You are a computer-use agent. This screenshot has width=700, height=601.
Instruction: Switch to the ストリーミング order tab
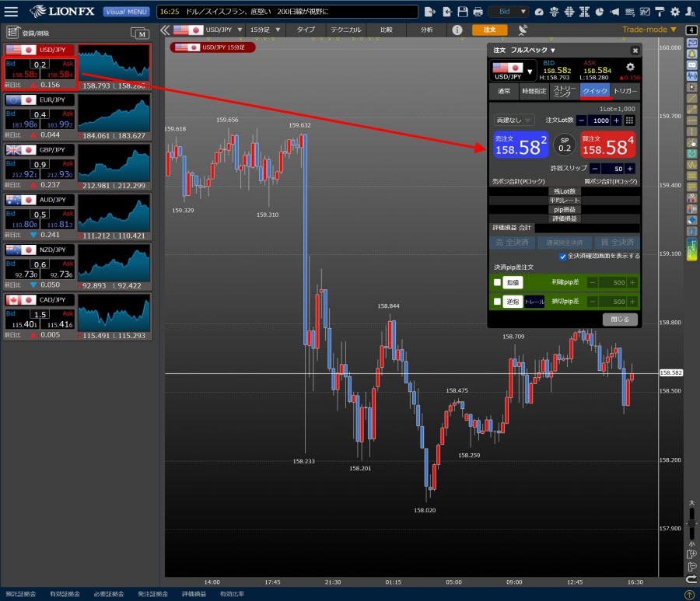tap(565, 91)
